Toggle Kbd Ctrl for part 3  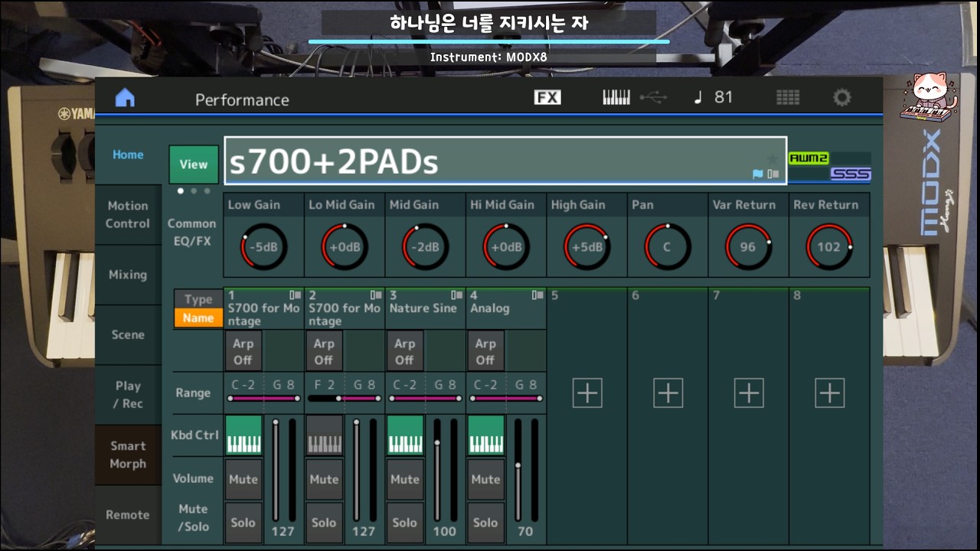click(x=406, y=435)
